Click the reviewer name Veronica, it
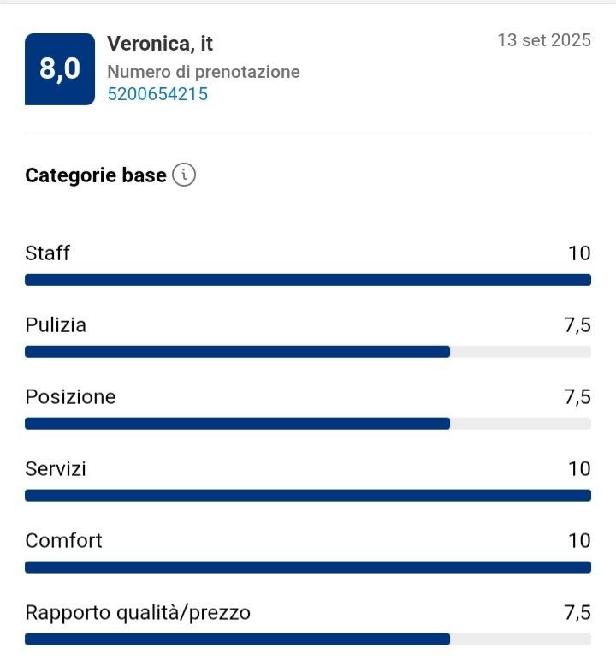The image size is (616, 672). point(160,44)
